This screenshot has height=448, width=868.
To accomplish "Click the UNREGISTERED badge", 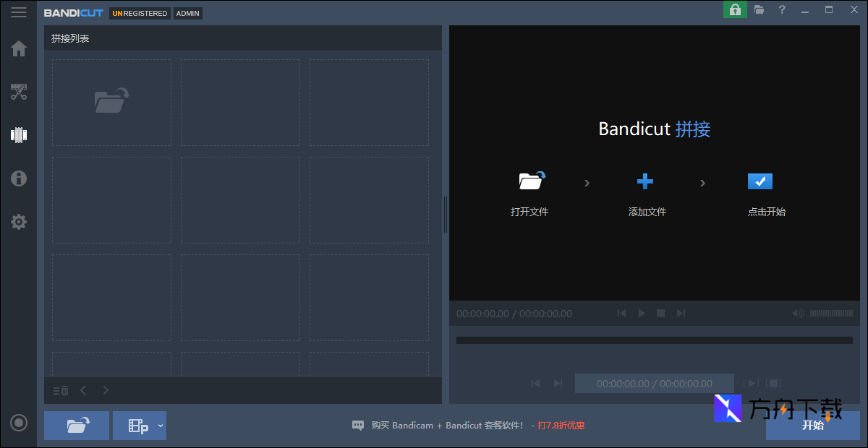I will [139, 13].
